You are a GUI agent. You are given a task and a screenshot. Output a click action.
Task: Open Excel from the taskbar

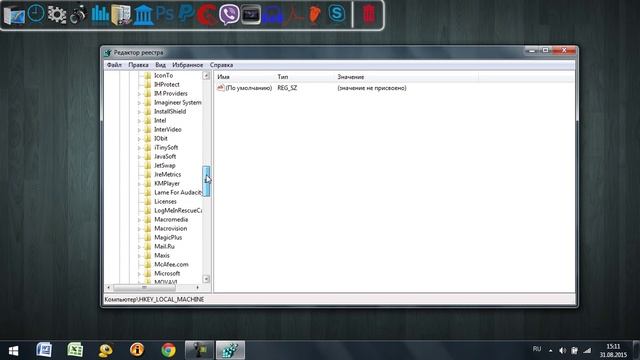[75, 350]
